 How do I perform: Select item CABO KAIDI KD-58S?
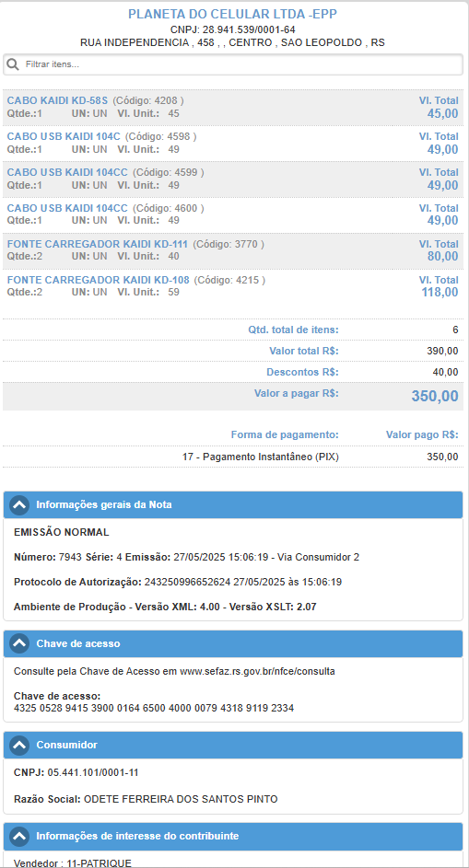click(233, 108)
